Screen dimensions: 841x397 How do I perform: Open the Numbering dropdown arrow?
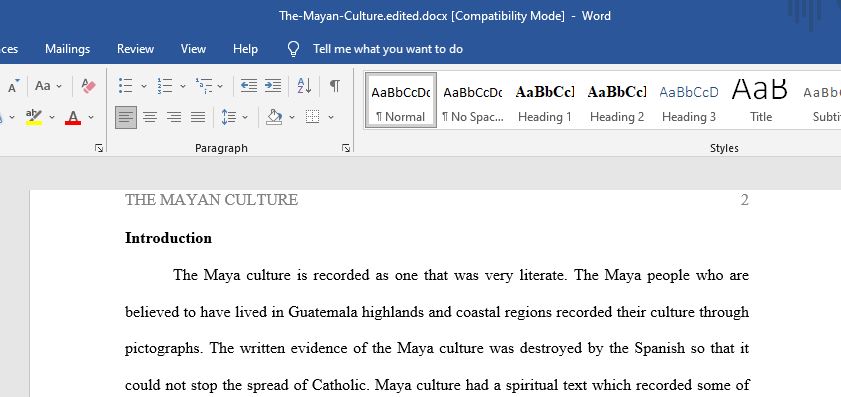tap(183, 86)
